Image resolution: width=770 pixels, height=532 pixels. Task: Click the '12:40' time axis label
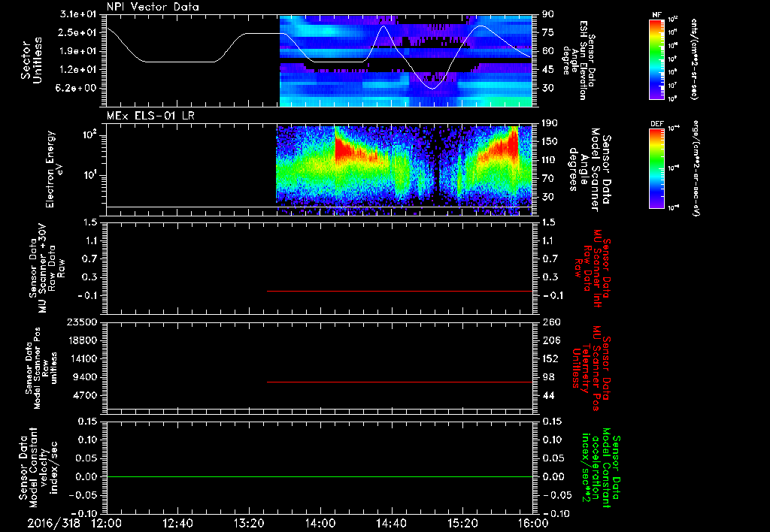[177, 523]
